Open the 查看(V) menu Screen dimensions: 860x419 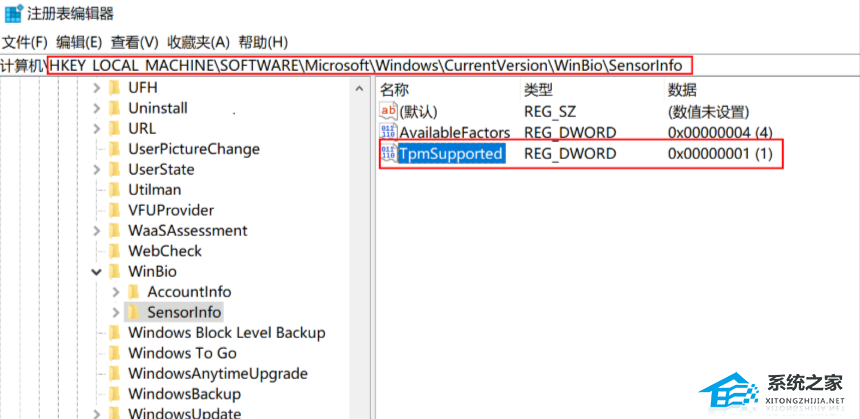point(134,42)
